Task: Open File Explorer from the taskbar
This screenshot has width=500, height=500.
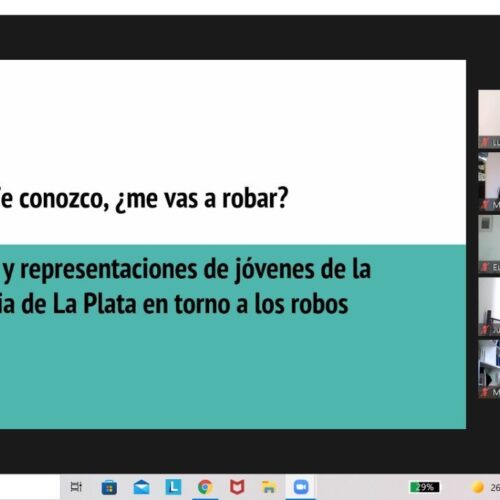Action: coord(269,487)
